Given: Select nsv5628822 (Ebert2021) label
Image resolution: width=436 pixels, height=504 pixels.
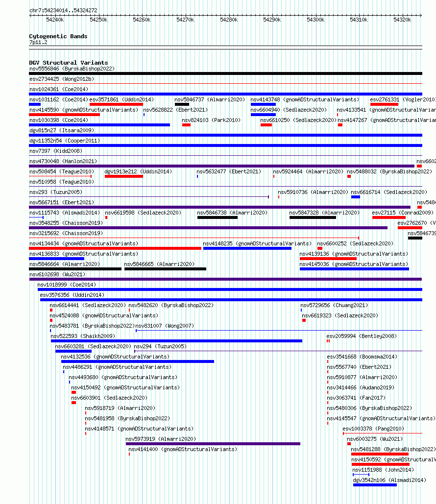Looking at the screenshot, I should tap(175, 110).
